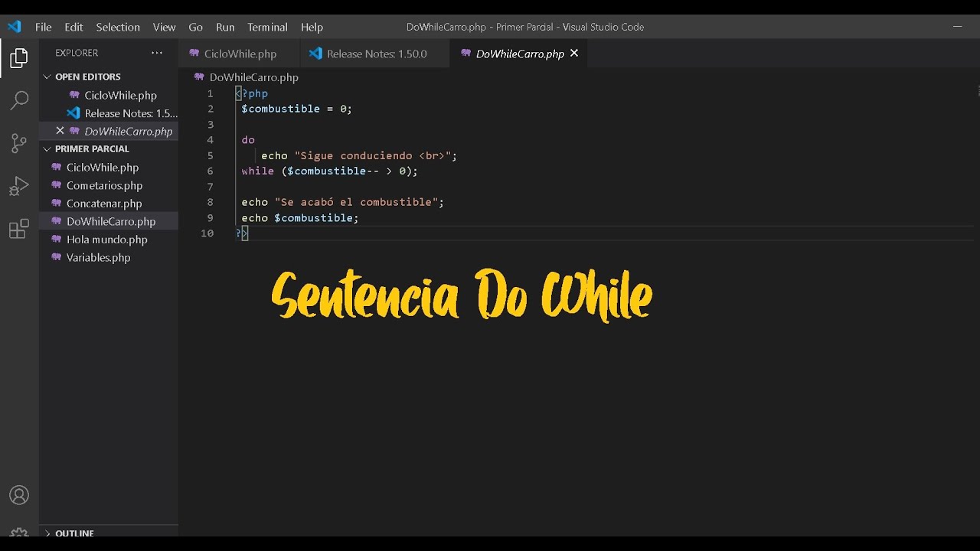Click 'echo $combustible;' on line 9
Screen dimensions: 980x551
(x=300, y=217)
